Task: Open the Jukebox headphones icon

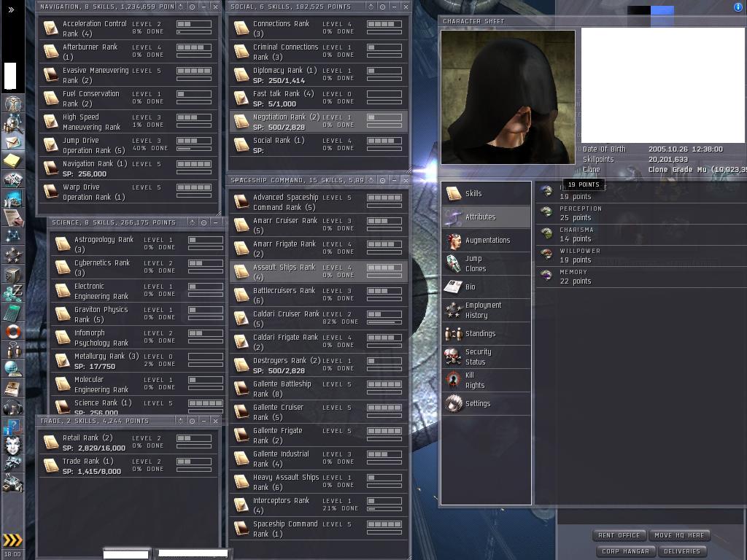Action: 13,407
